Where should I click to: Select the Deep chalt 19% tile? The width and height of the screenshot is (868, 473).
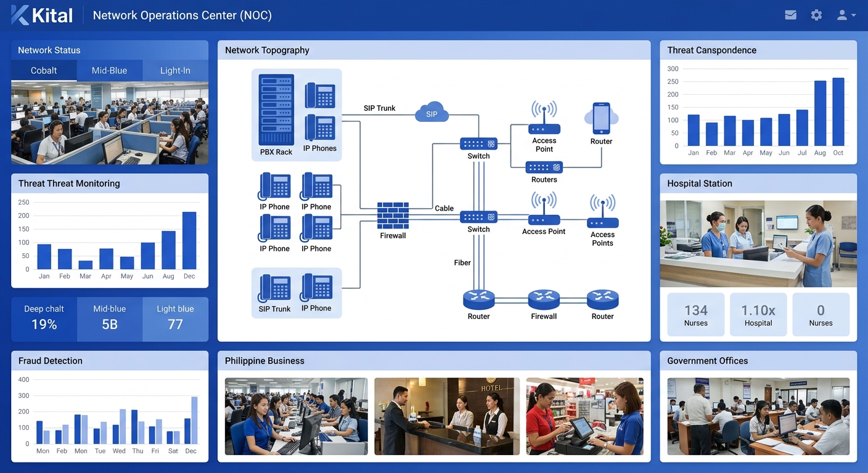pos(44,319)
